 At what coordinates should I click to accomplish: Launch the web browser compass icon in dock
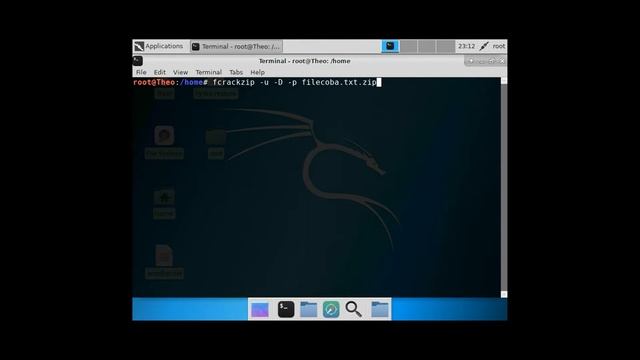[x=331, y=309]
